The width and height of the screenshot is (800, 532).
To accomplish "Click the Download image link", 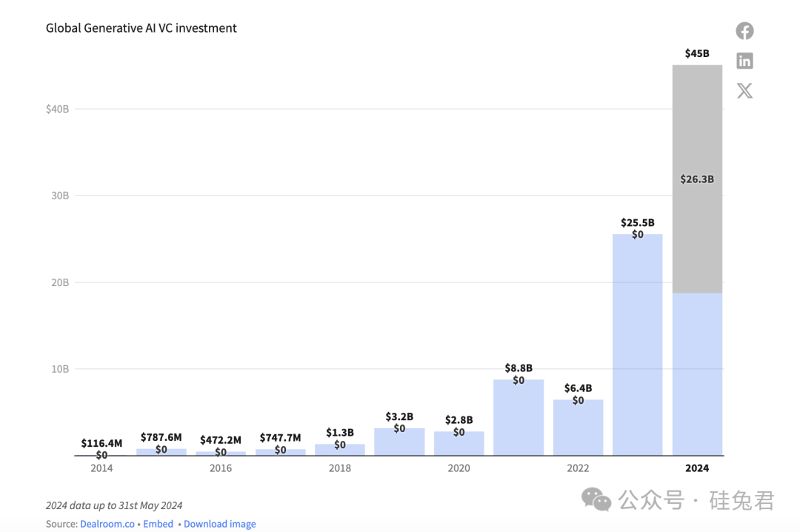I will (220, 524).
